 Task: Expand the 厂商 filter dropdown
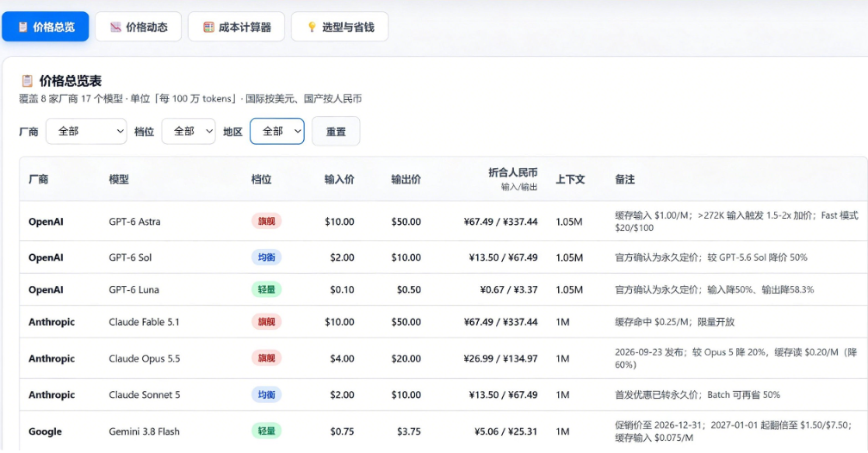pos(86,131)
